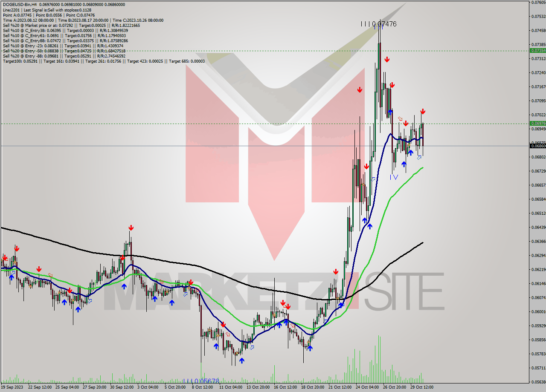Click the green 0.06976 price tag on the axis
This screenshot has width=546, height=392.
(537, 123)
